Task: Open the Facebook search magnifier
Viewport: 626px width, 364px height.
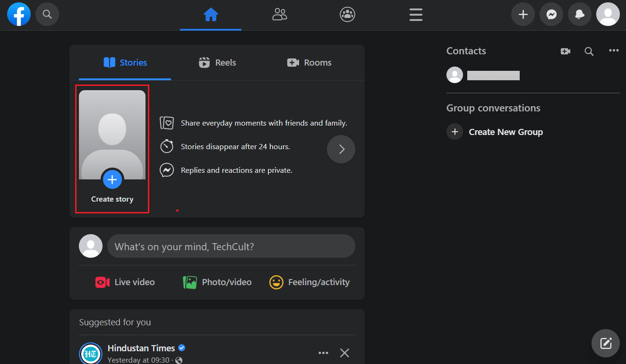Action: [47, 14]
